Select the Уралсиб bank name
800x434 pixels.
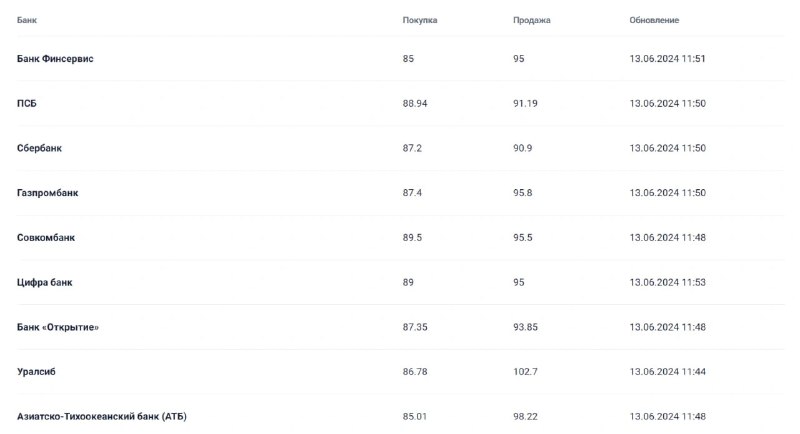36,372
